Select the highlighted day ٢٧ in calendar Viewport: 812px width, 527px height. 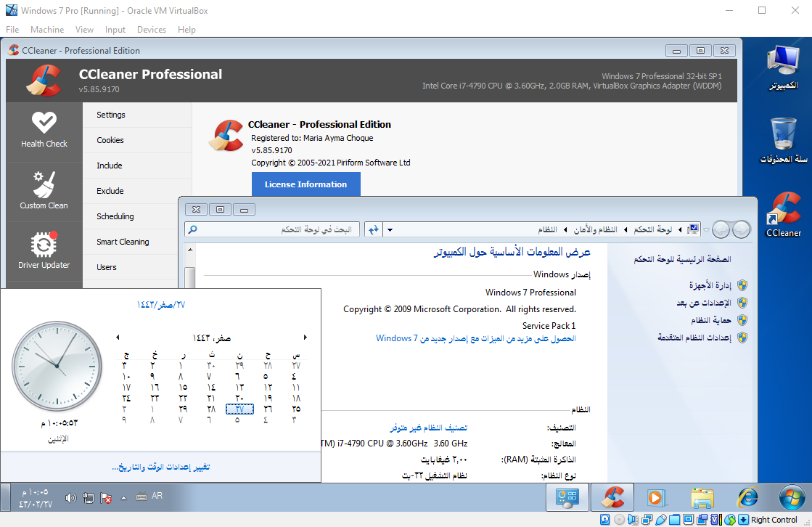point(239,409)
